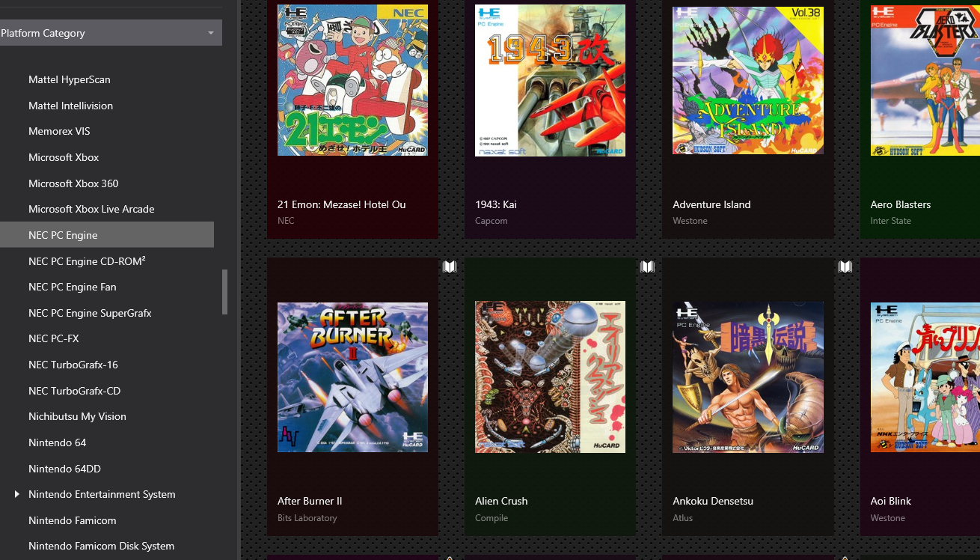The height and width of the screenshot is (560, 980).
Task: Select Nintendo Entertainment System platform
Action: pyautogui.click(x=102, y=494)
